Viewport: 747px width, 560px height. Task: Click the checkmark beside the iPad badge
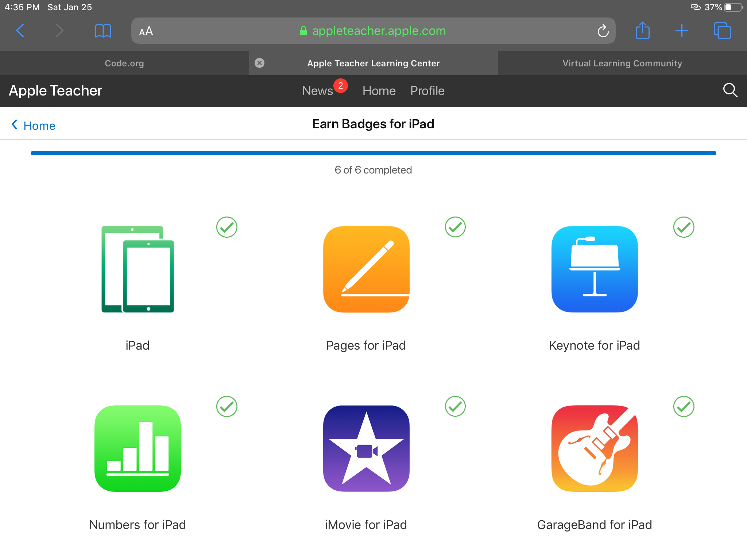(227, 227)
